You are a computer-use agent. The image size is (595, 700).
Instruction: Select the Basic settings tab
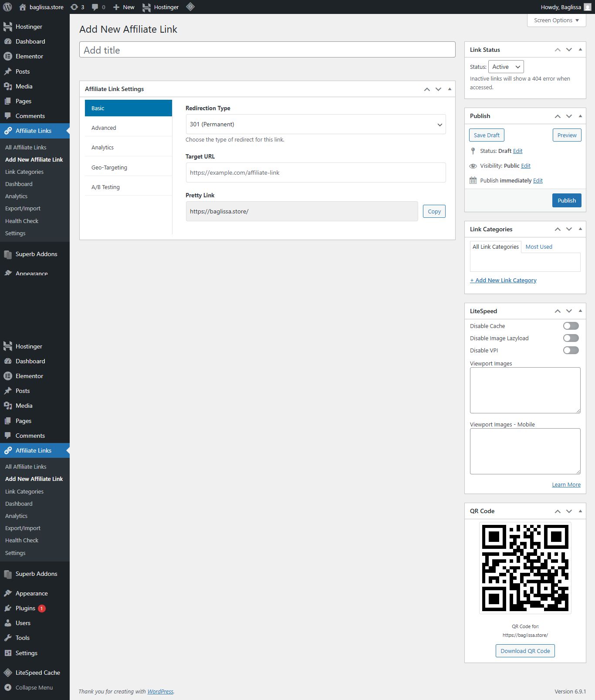[x=128, y=108]
